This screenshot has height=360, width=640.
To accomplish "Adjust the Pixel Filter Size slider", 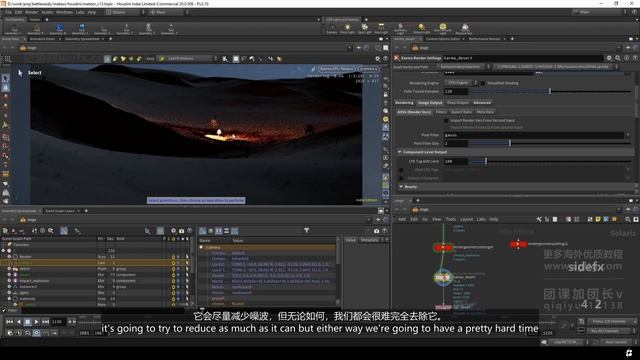I will [x=510, y=143].
